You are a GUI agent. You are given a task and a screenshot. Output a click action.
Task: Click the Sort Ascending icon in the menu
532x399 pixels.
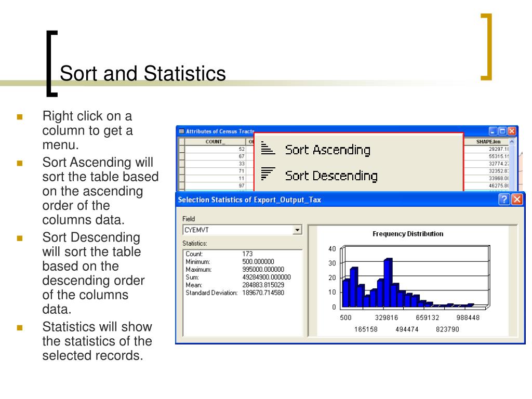268,148
